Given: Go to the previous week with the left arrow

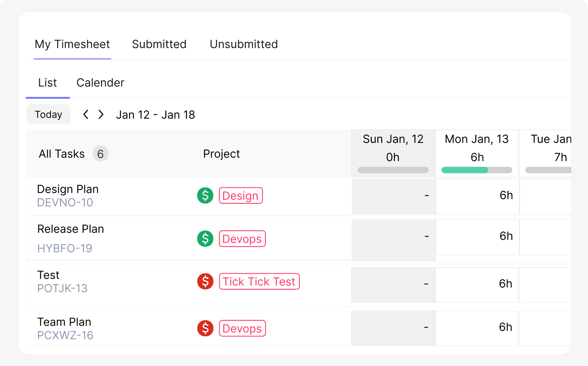Looking at the screenshot, I should [x=86, y=114].
